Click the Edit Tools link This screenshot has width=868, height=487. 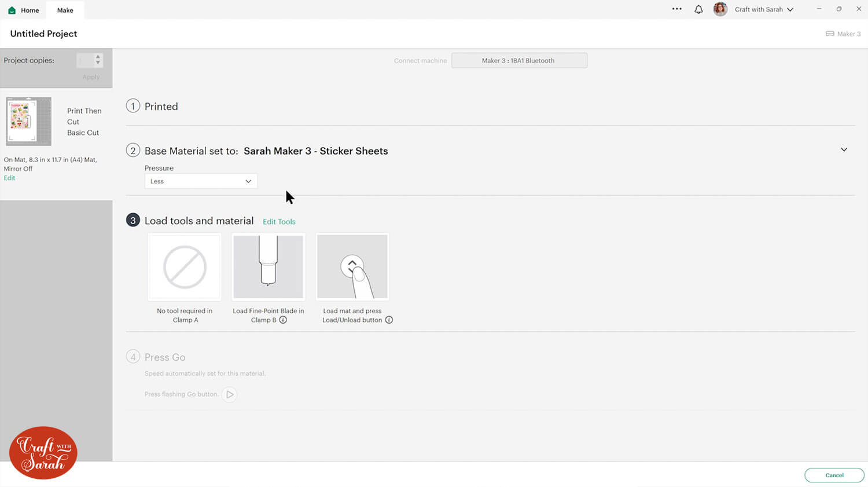(279, 222)
